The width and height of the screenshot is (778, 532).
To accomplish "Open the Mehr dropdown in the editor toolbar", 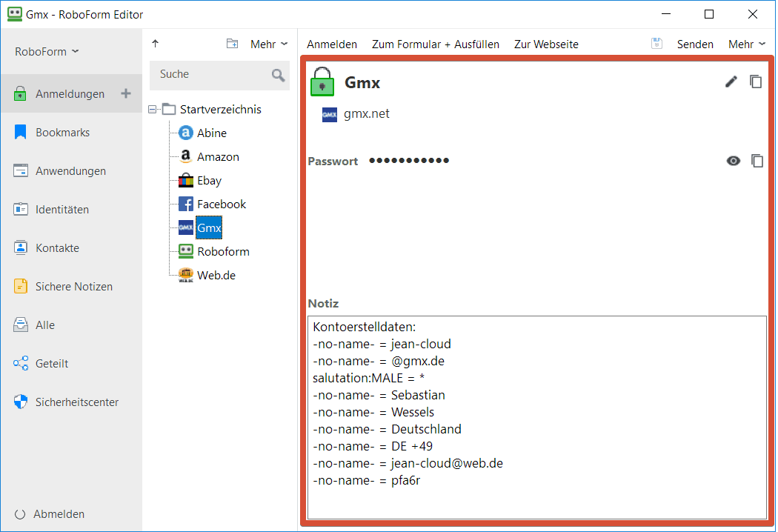I will click(747, 44).
